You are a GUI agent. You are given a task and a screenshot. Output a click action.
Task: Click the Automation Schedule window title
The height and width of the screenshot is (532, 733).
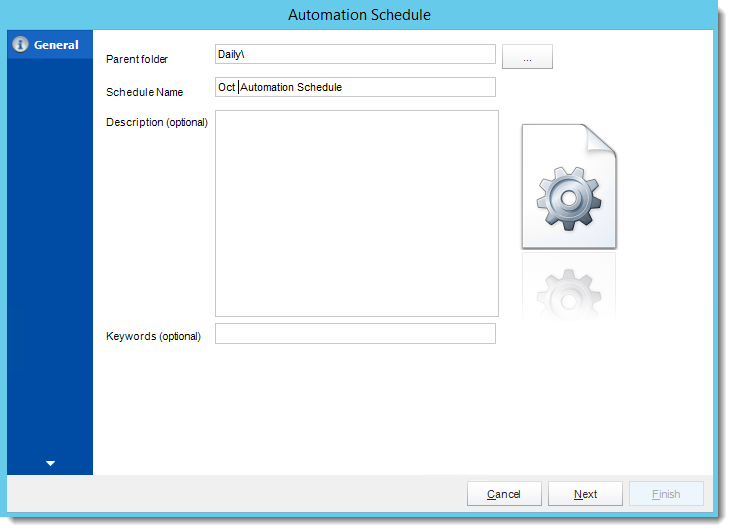click(359, 15)
